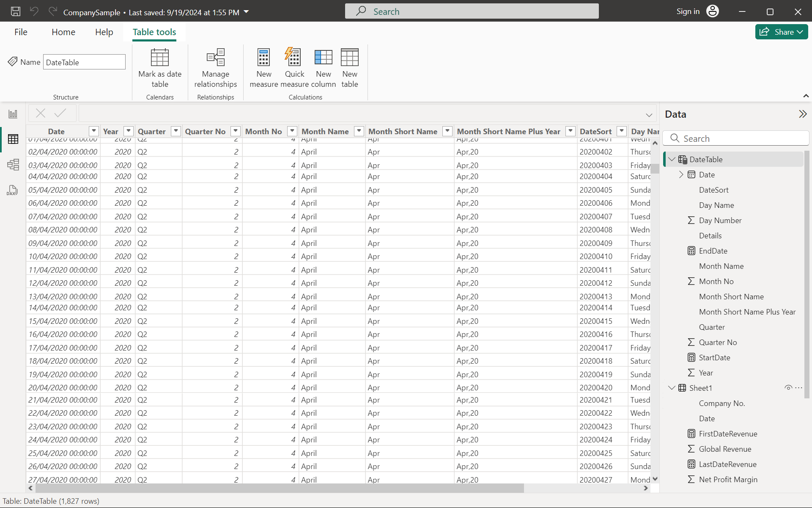812x508 pixels.
Task: Switch to Model view icon
Action: coord(13,164)
